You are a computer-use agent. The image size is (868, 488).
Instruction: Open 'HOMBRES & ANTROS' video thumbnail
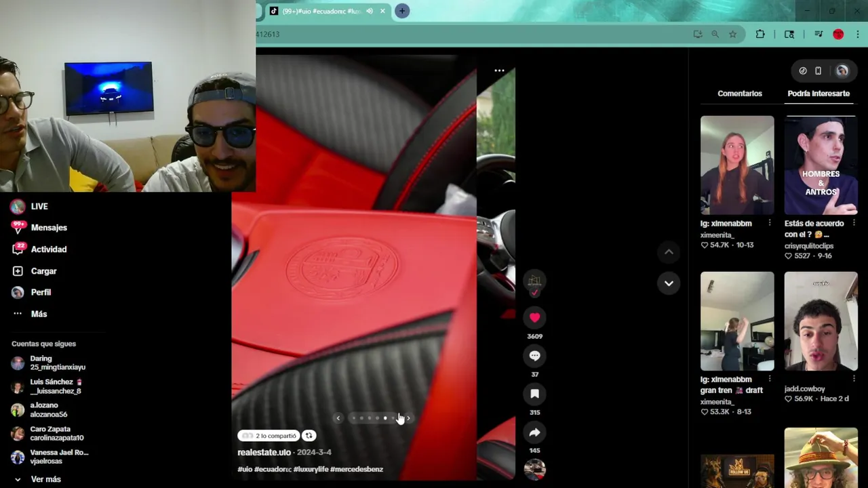click(821, 165)
